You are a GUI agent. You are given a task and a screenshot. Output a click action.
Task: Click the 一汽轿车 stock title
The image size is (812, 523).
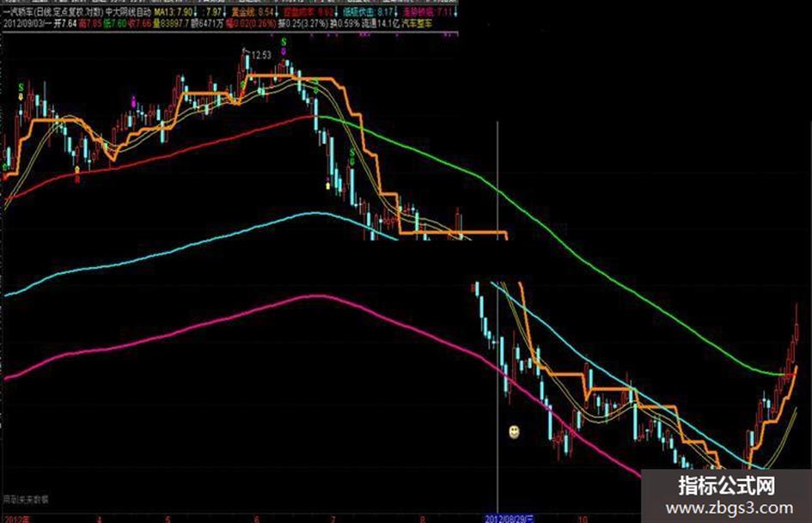click(17, 12)
